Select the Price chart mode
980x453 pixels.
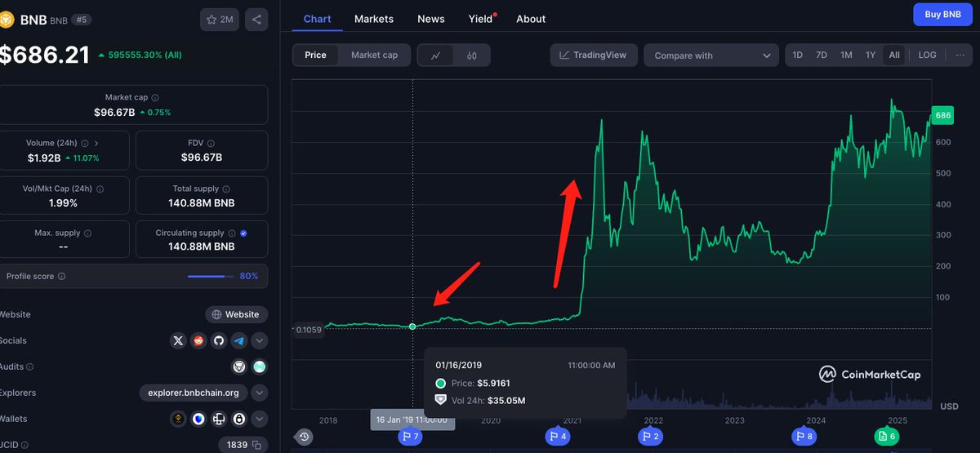(x=315, y=55)
